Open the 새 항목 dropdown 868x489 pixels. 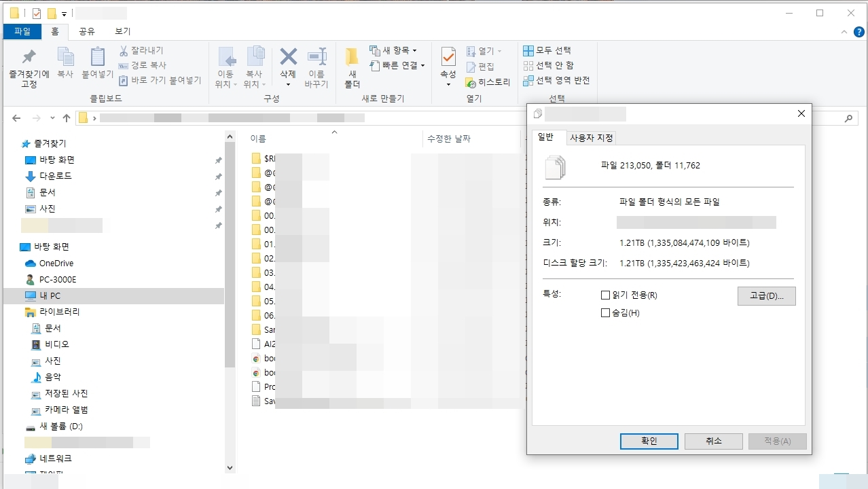pos(393,51)
